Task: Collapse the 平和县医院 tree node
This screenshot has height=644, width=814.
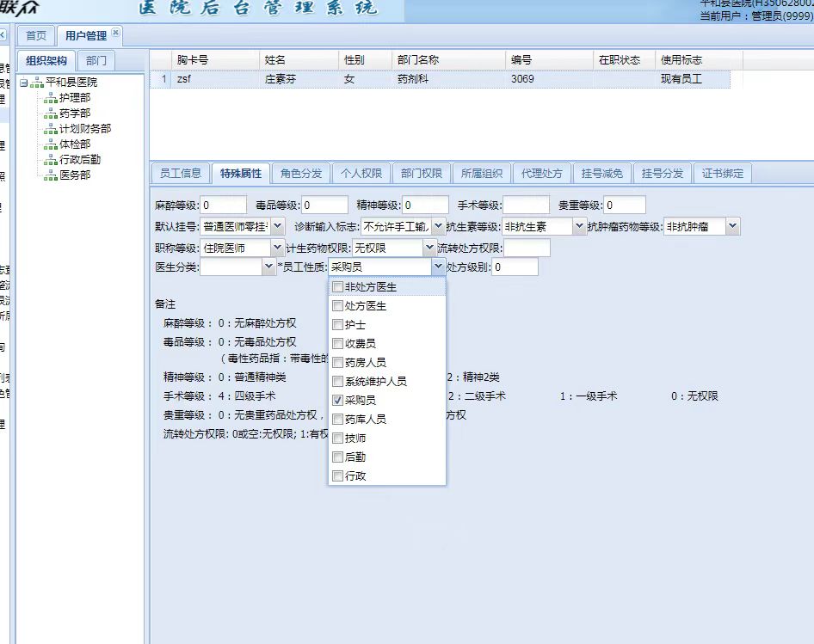Action: (23, 83)
